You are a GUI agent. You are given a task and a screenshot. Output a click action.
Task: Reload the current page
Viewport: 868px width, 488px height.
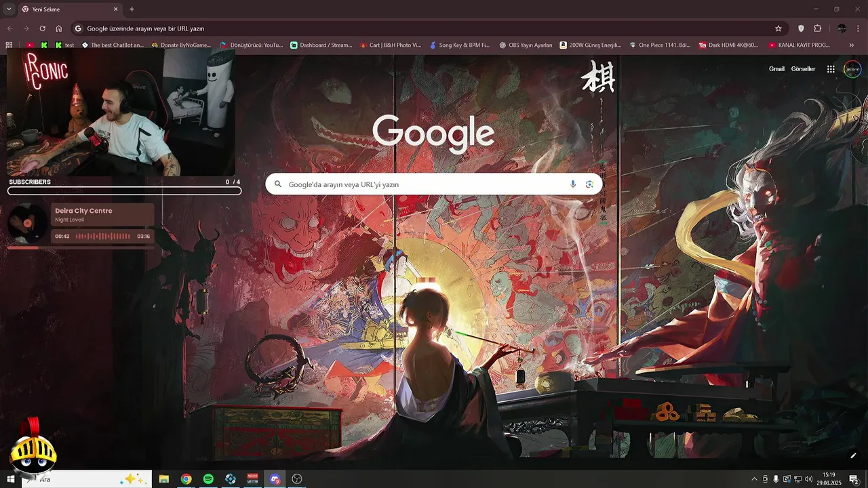point(42,28)
